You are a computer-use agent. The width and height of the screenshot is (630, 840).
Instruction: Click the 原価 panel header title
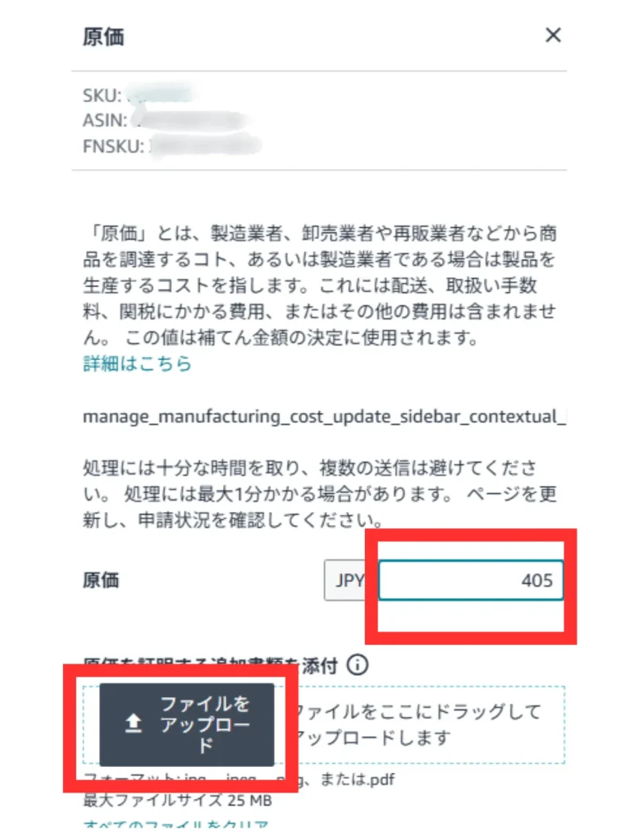coord(103,37)
